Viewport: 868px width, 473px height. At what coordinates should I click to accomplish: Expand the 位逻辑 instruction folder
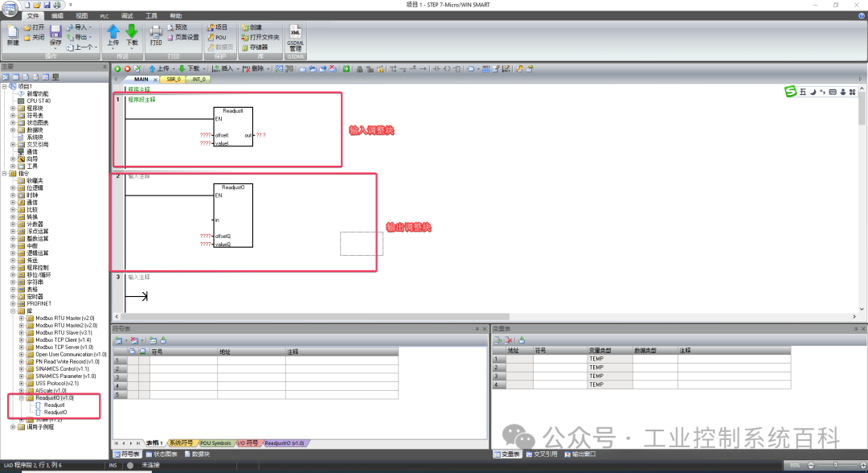13,188
